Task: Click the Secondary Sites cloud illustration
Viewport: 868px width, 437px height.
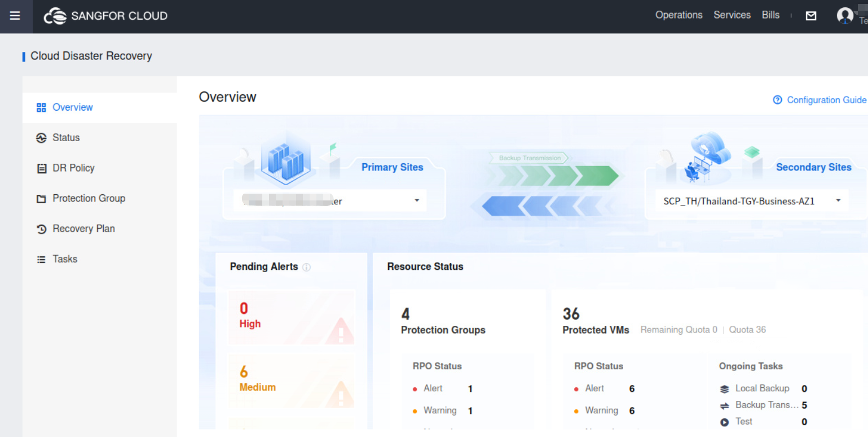Action: (708, 156)
